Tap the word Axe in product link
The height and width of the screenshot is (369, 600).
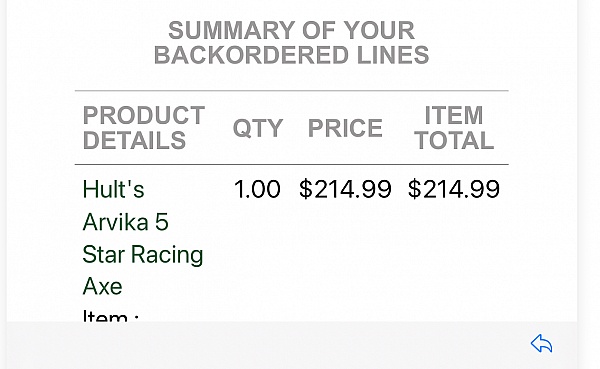click(102, 286)
